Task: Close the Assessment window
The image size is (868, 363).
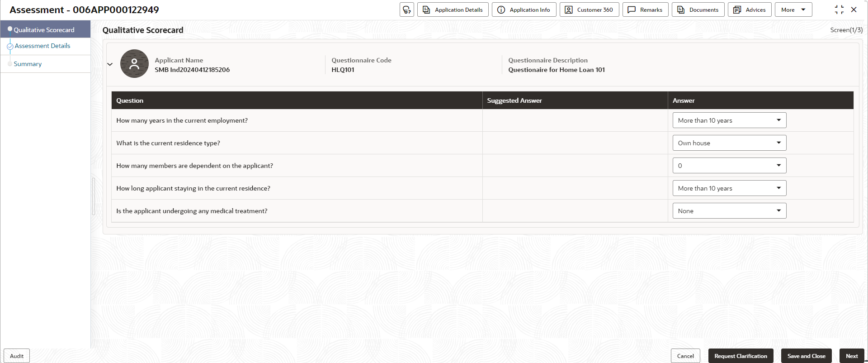Action: click(854, 10)
